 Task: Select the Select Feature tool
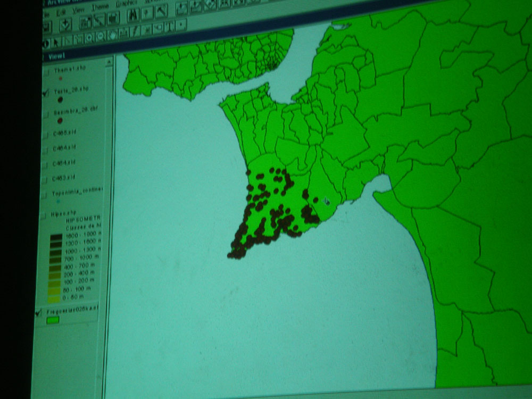click(79, 39)
